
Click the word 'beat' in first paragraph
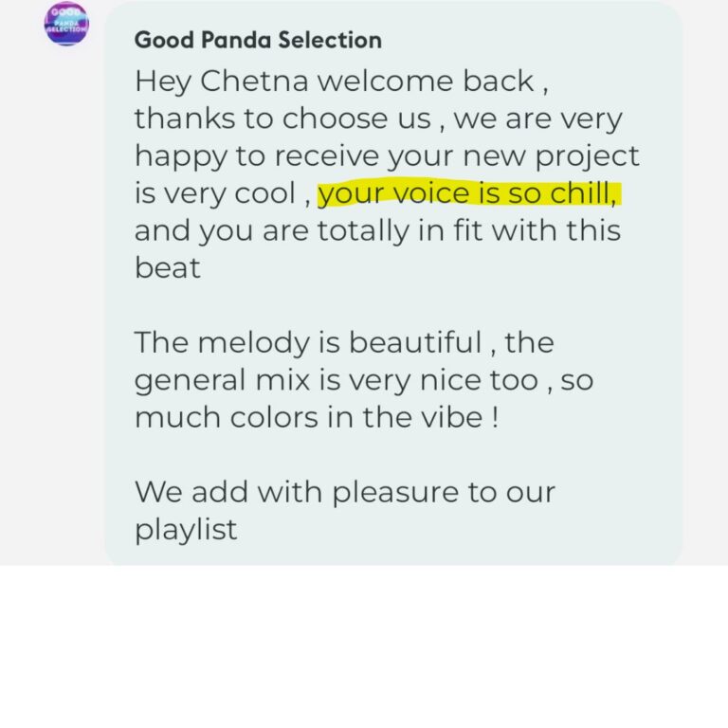[168, 268]
